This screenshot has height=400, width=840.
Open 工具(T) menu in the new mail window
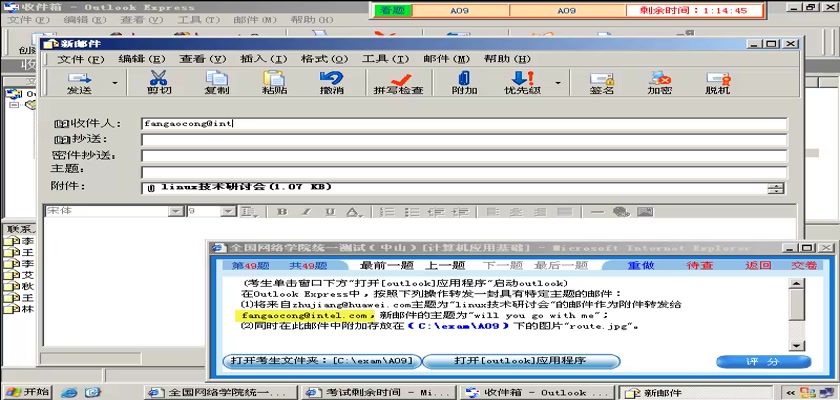pos(385,59)
